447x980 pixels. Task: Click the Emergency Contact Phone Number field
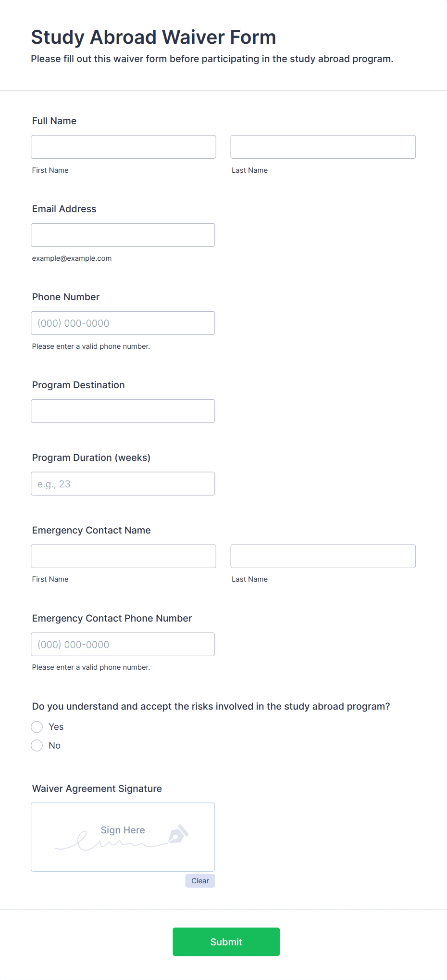(x=123, y=644)
